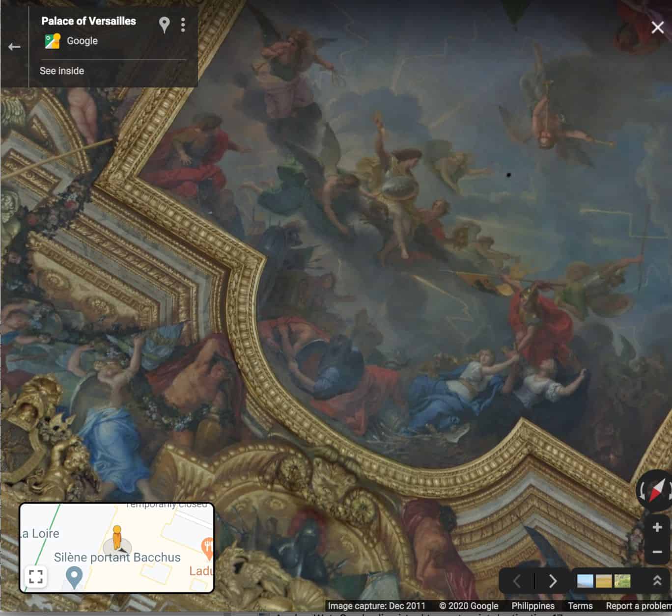This screenshot has height=616, width=672.
Task: Zoom out with the minus button
Action: coord(657,552)
